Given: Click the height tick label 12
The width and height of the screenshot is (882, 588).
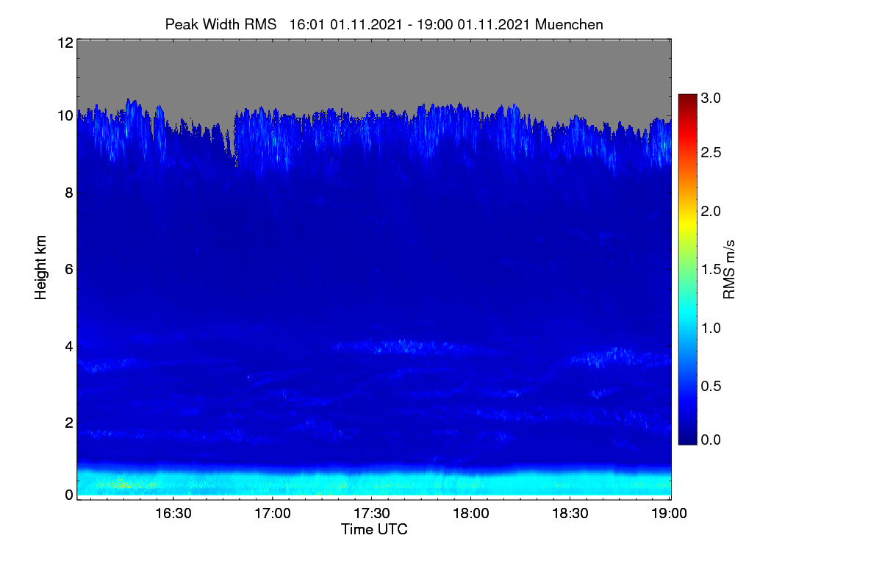Looking at the screenshot, I should 65,43.
